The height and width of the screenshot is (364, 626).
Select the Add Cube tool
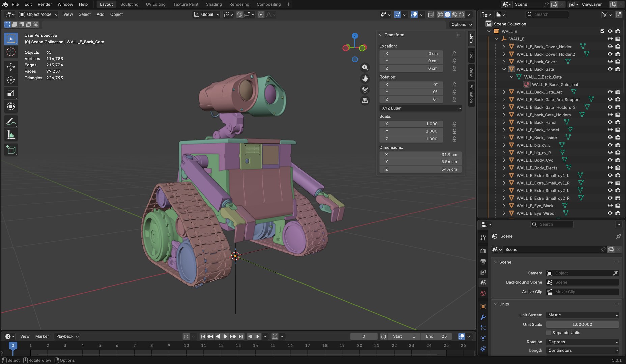(11, 150)
